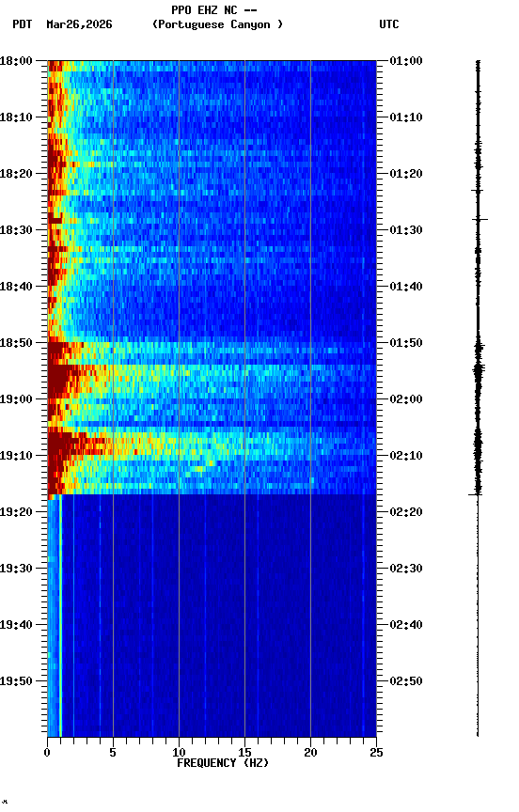Click the station title 'PPO EHZ NC --'

(214, 10)
